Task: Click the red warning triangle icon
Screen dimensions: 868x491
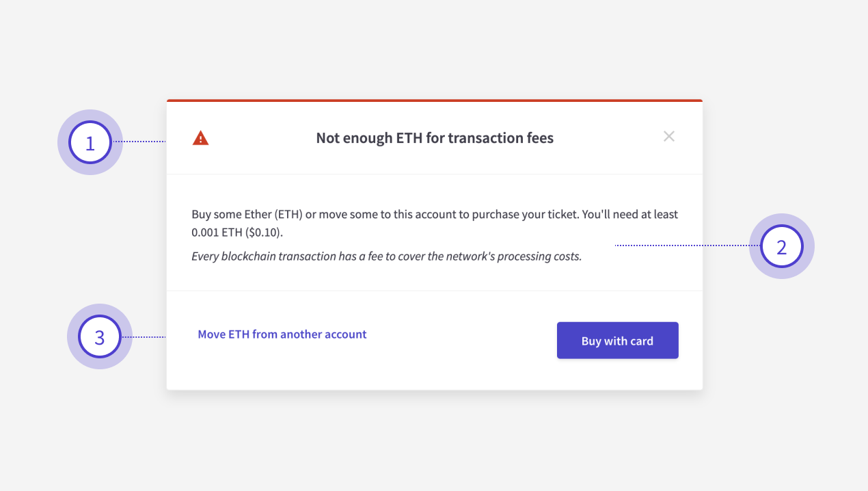Action: click(x=200, y=138)
